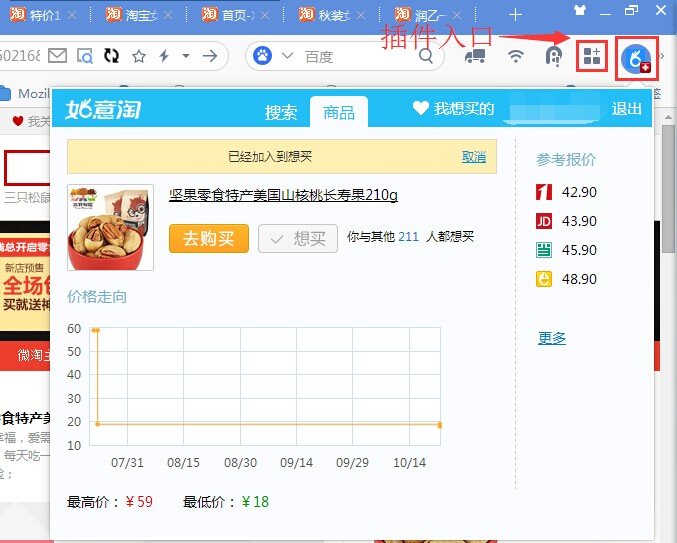Image resolution: width=677 pixels, height=543 pixels.
Task: Click 更多 for more price quotes
Action: pos(552,338)
